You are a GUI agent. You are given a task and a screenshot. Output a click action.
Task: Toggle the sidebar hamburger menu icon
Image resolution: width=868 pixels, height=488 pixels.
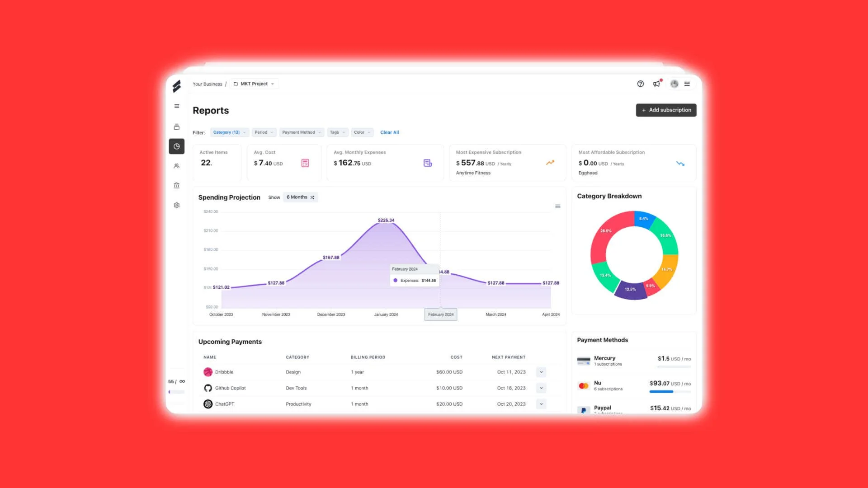point(177,106)
